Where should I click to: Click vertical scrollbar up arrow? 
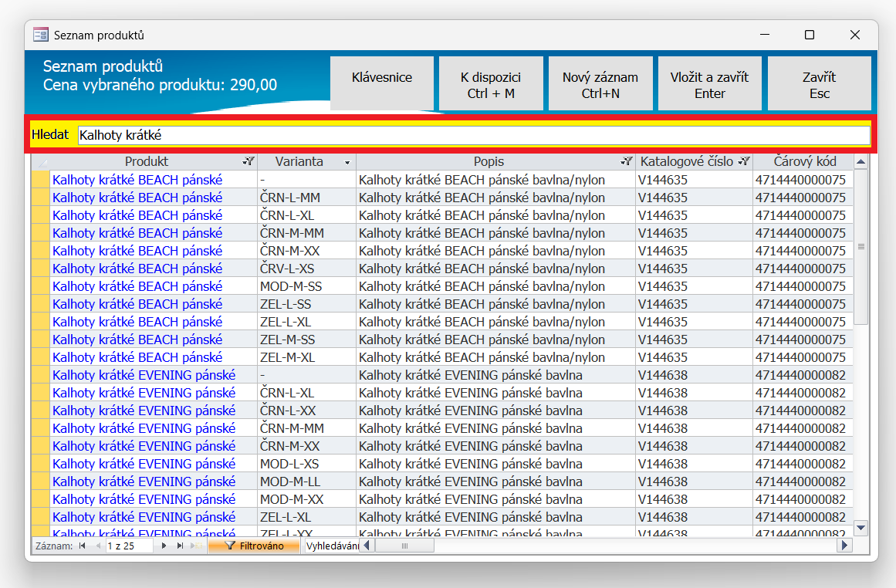(861, 162)
